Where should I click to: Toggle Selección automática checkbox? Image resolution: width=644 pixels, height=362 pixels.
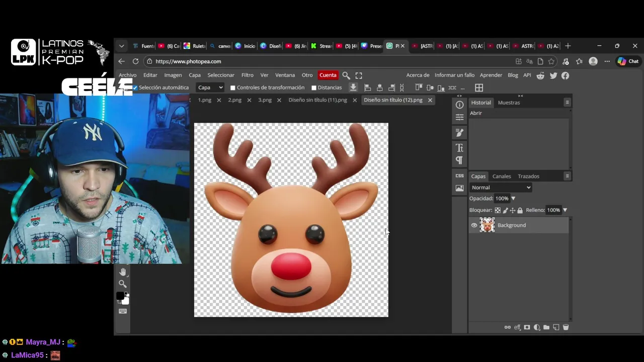(135, 87)
